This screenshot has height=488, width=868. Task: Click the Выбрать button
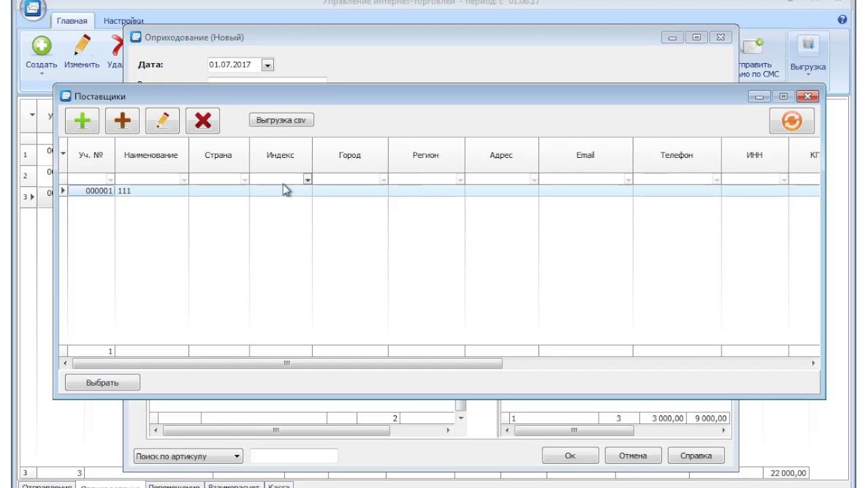click(102, 382)
